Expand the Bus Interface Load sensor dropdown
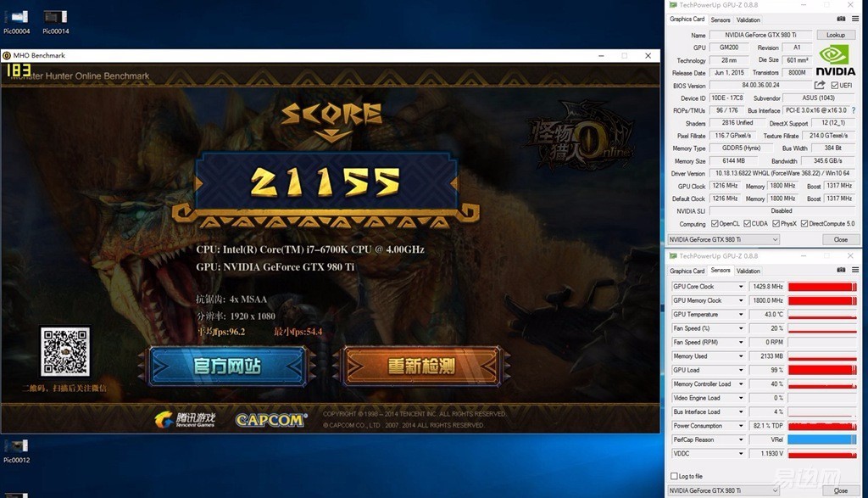Image resolution: width=868 pixels, height=498 pixels. pos(741,412)
